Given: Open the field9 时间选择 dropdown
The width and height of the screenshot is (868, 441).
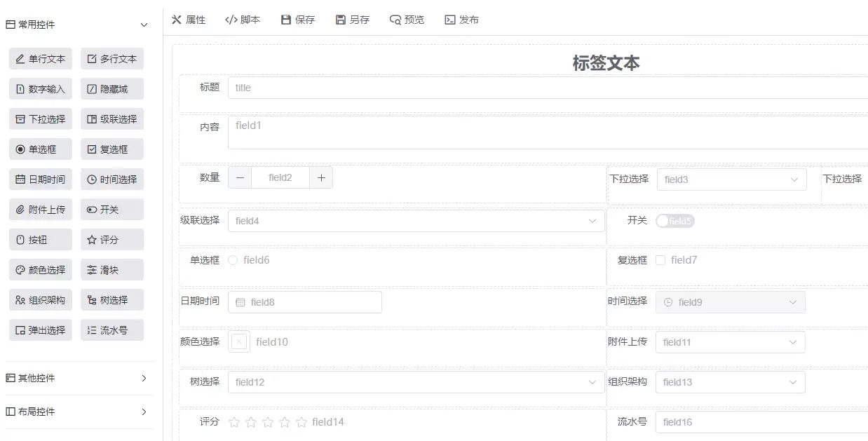Looking at the screenshot, I should [x=731, y=302].
